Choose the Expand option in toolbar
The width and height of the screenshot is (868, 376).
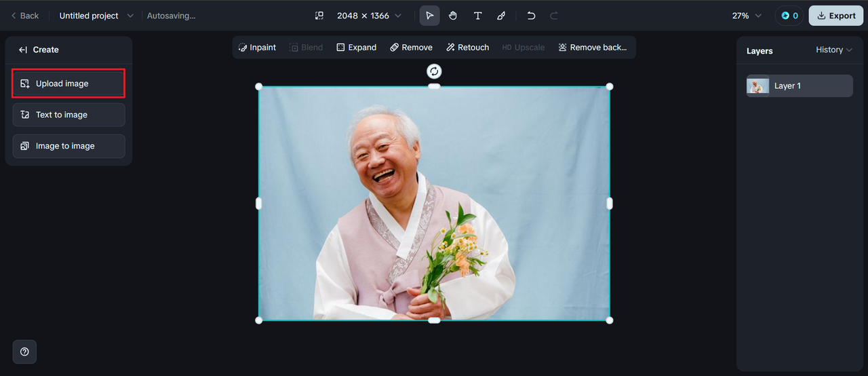click(x=356, y=48)
